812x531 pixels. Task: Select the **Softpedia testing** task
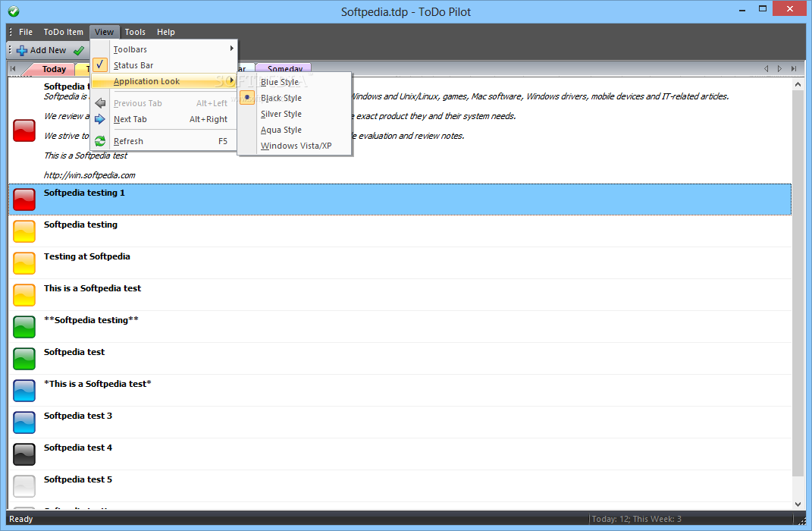pos(400,327)
